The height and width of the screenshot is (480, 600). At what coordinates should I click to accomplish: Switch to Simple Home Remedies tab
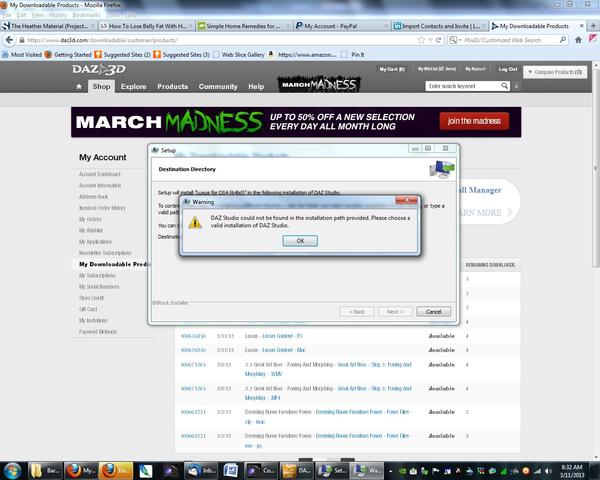click(244, 26)
